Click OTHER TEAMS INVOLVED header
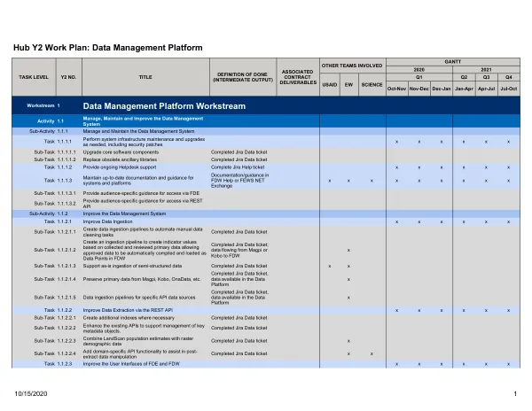 point(352,66)
